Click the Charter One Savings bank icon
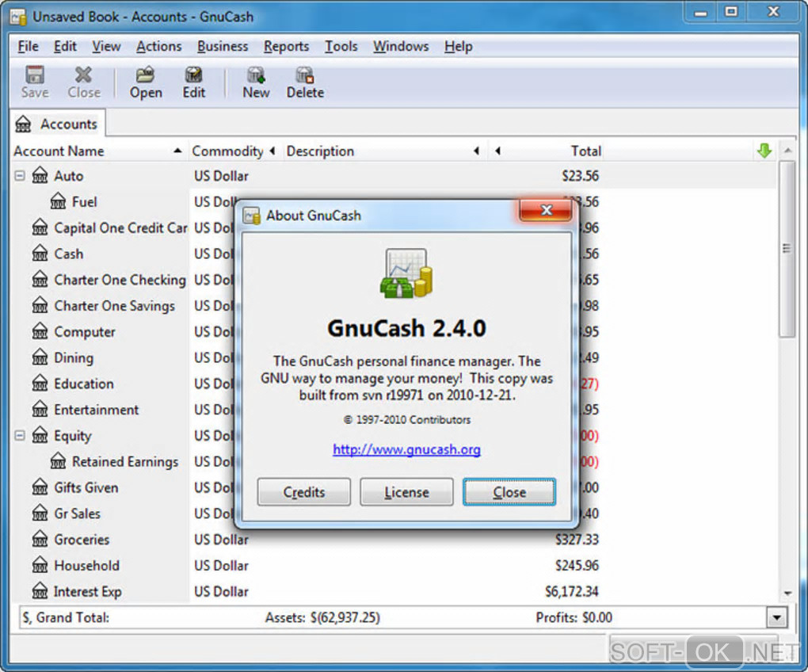Viewport: 808px width, 672px height. click(x=40, y=306)
